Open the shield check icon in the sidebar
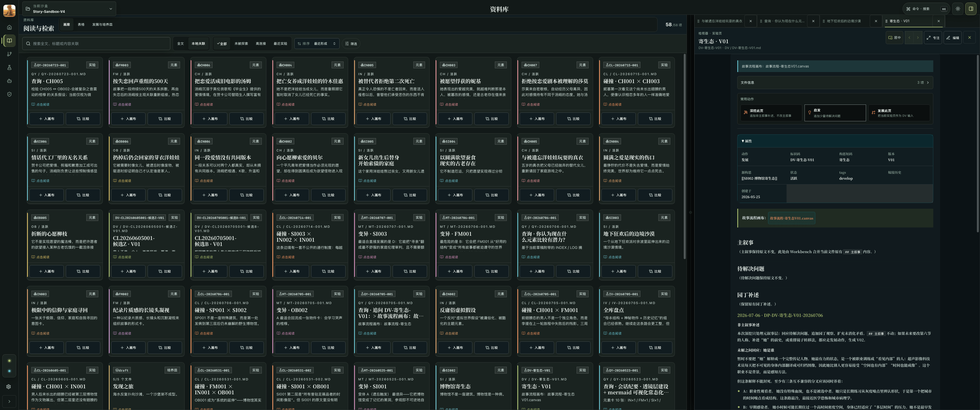 point(9,94)
